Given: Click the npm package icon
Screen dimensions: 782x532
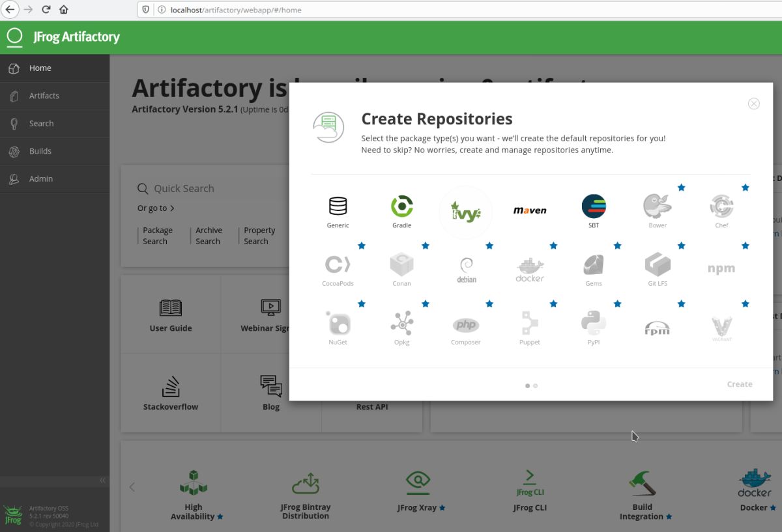Looking at the screenshot, I should coord(721,268).
